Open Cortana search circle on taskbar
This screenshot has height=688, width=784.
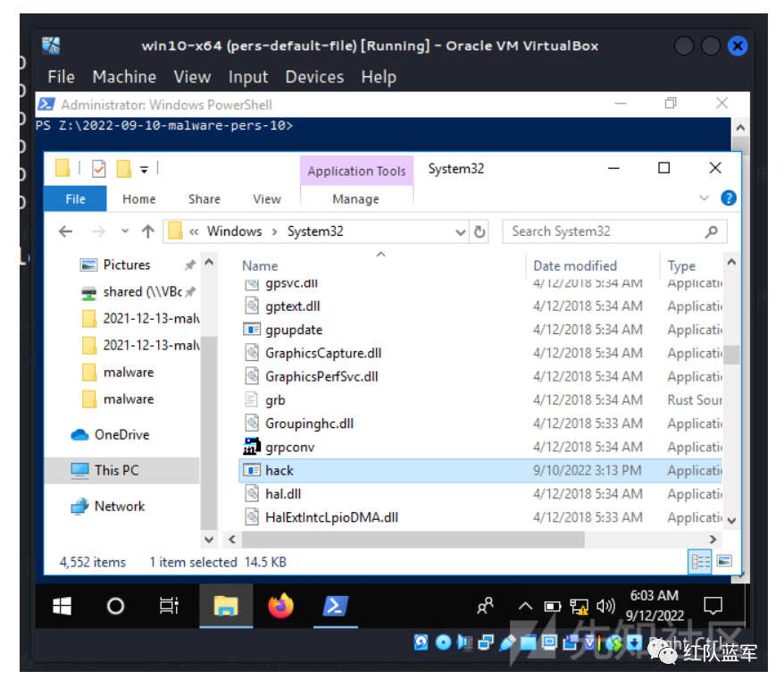tap(115, 606)
